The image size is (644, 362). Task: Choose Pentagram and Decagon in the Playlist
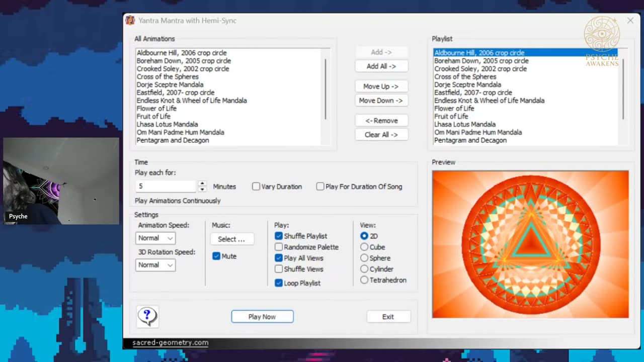coord(470,140)
